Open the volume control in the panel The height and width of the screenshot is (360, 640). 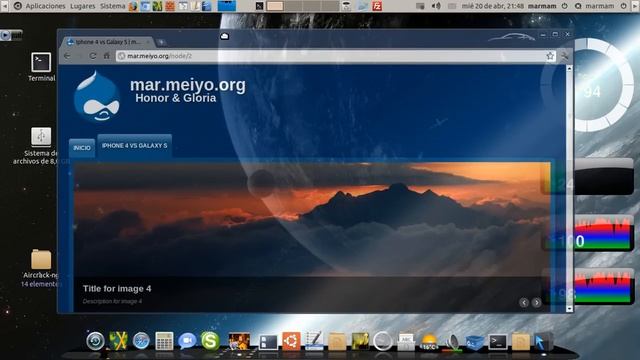coord(436,6)
